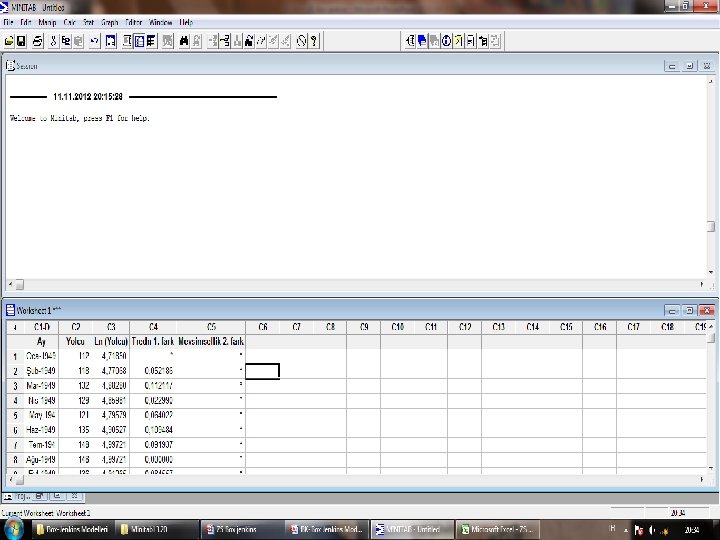Open the Edit menu
The height and width of the screenshot is (540, 720).
point(26,22)
